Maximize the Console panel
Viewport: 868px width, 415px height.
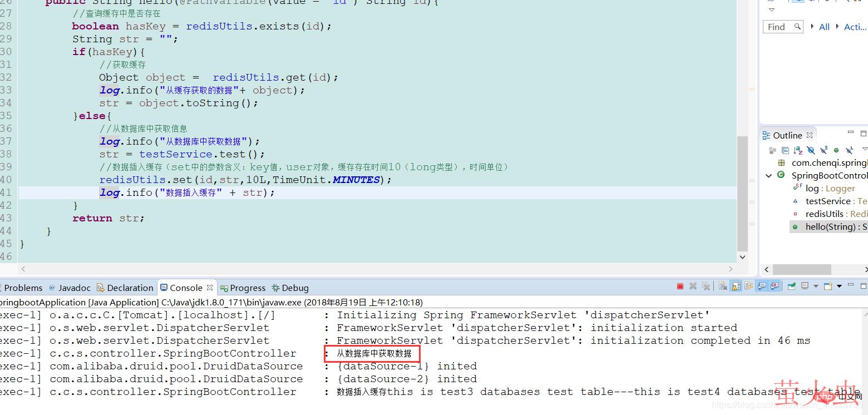coord(864,285)
